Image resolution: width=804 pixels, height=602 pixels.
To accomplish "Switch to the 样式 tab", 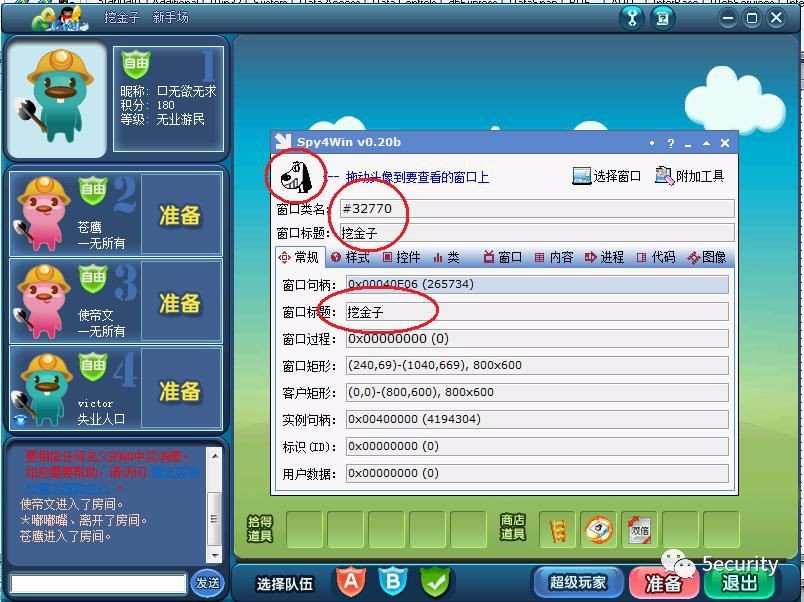I will point(351,257).
